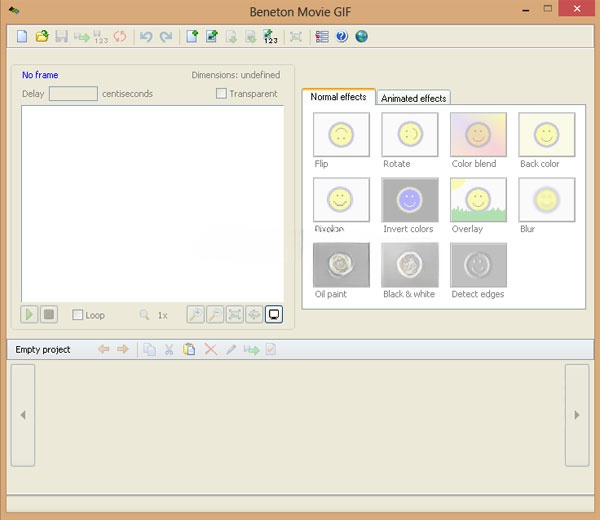Image resolution: width=600 pixels, height=520 pixels.
Task: Click the Paste clipboard icon
Action: [x=189, y=349]
